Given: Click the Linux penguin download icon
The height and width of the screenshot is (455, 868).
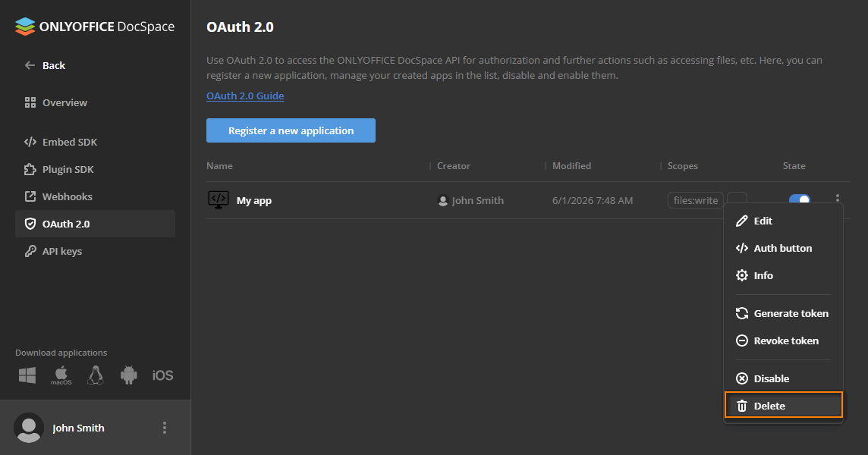Looking at the screenshot, I should click(x=95, y=375).
